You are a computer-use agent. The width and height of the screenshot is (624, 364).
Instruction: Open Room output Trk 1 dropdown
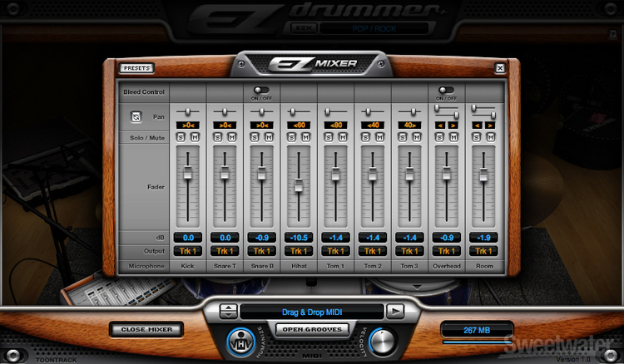(483, 251)
